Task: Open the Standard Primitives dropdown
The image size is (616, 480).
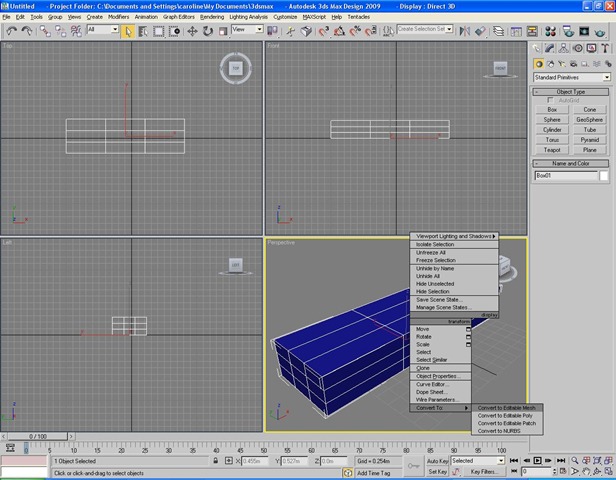Action: click(x=607, y=77)
